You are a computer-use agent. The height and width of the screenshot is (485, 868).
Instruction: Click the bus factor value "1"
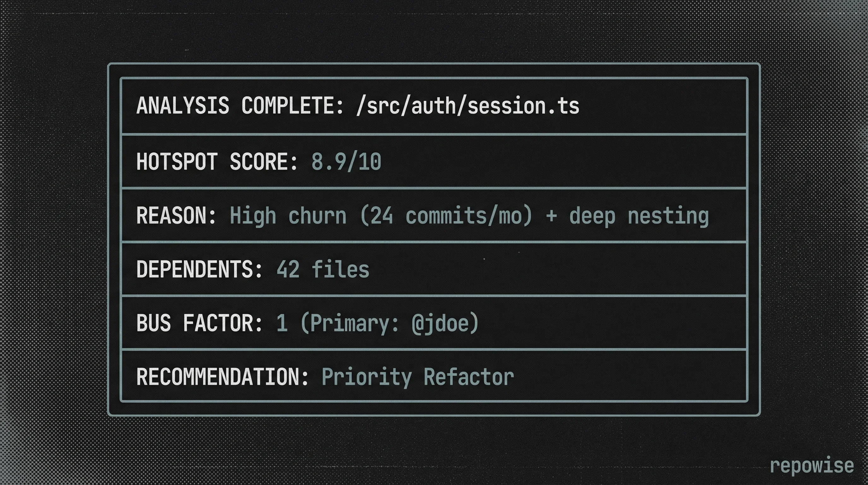[x=282, y=323]
